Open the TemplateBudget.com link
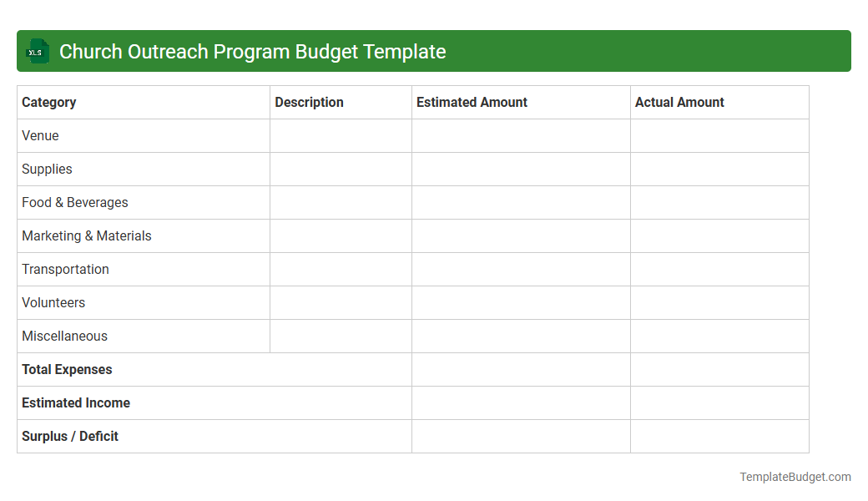Image resolution: width=868 pixels, height=501 pixels. [795, 477]
